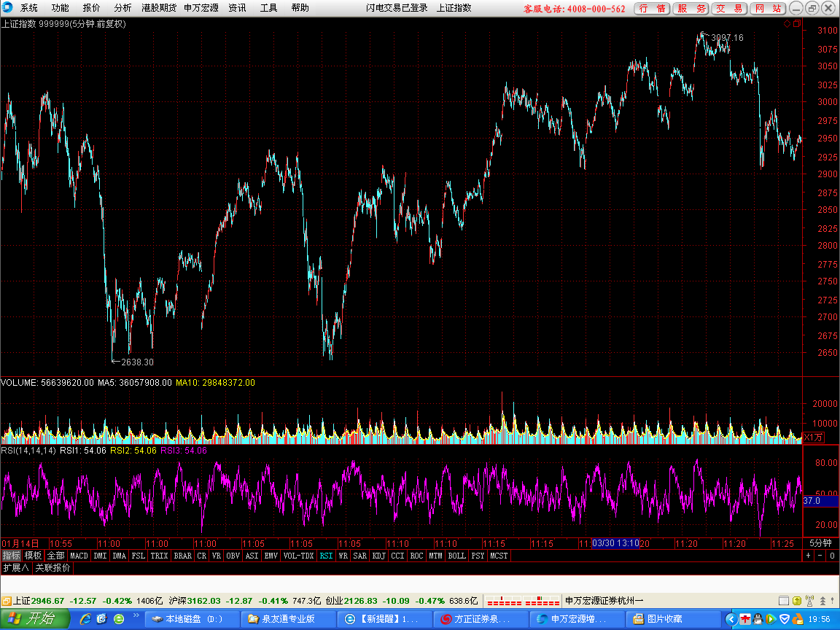Click the 5分钟 period selector
The image size is (840, 630).
pos(821,543)
